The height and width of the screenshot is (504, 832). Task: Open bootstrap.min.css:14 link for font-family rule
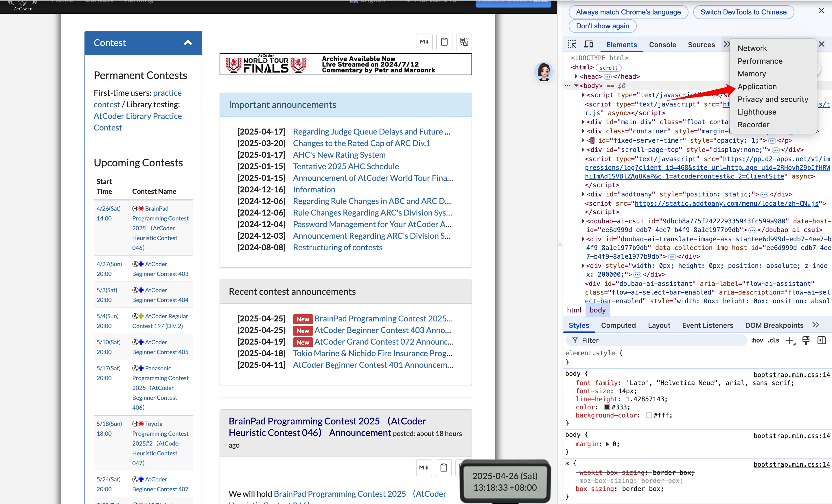791,375
